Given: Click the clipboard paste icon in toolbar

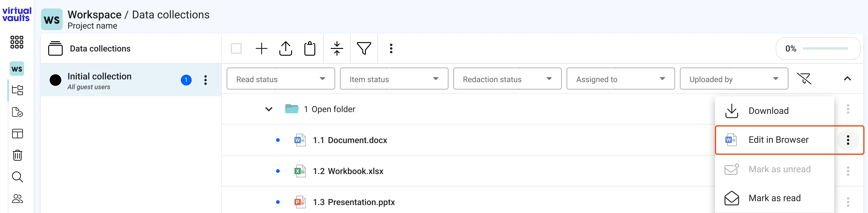Looking at the screenshot, I should click(x=310, y=48).
